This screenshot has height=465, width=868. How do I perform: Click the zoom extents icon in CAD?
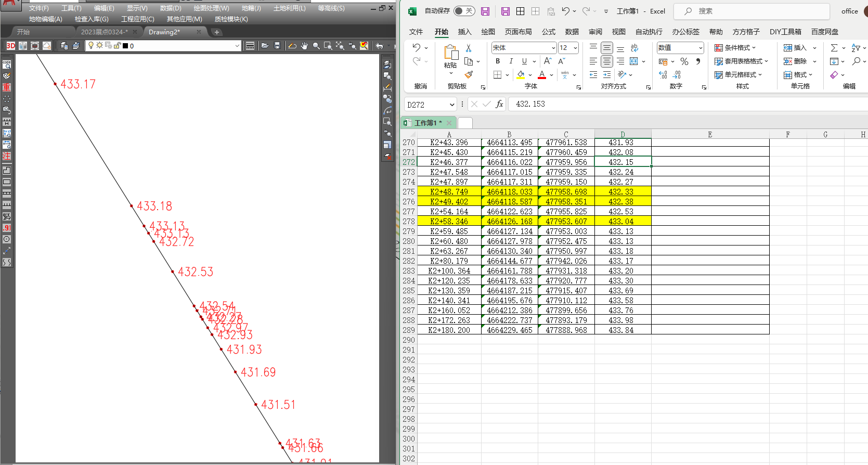[x=340, y=46]
